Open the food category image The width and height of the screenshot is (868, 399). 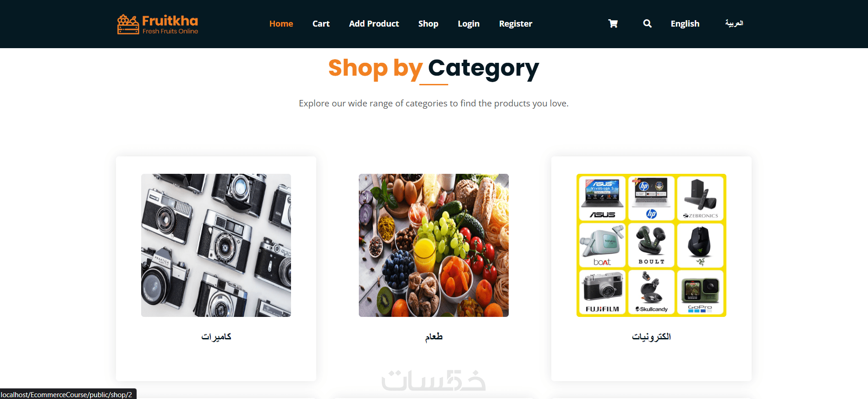tap(434, 245)
